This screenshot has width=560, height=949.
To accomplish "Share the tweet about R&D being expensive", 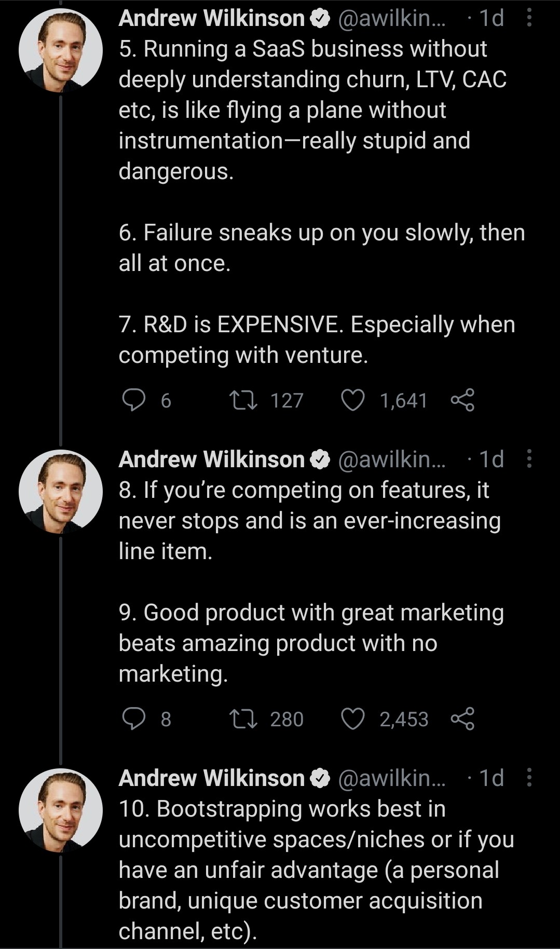I will [x=462, y=400].
